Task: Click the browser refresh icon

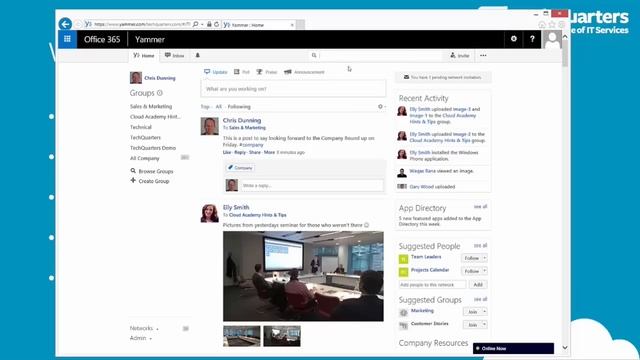Action: tap(217, 24)
